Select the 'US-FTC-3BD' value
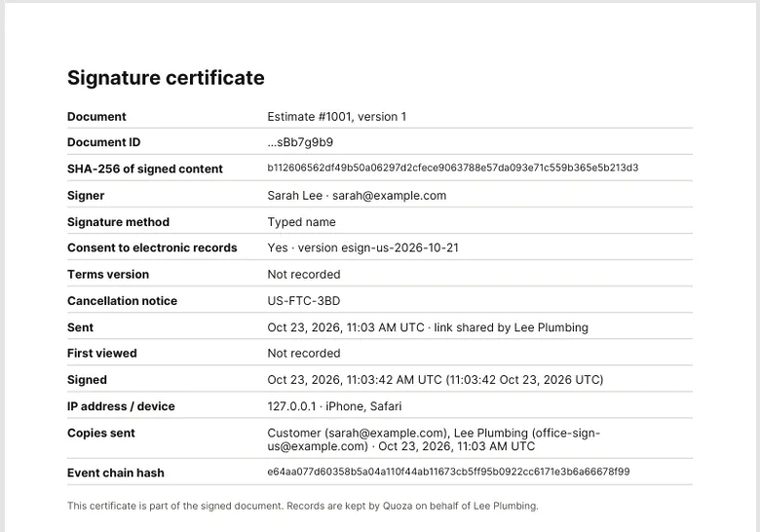 tap(304, 301)
